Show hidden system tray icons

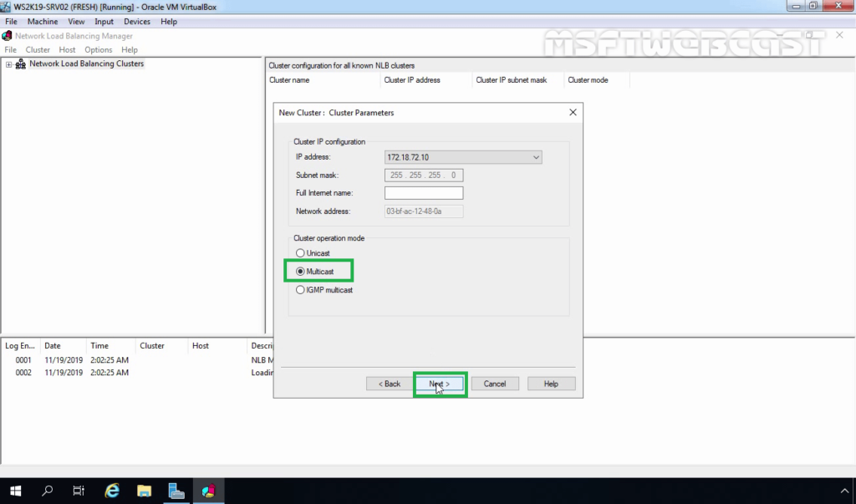coord(844,491)
